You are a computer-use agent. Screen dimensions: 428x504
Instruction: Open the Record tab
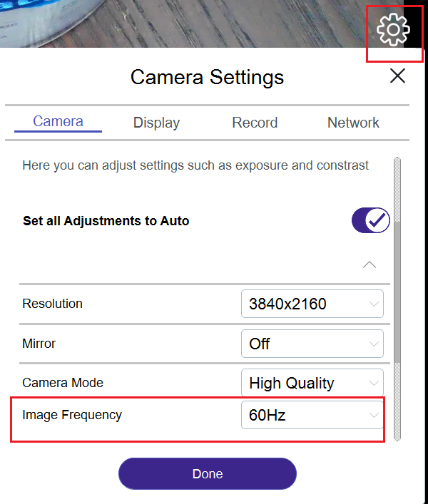(255, 123)
